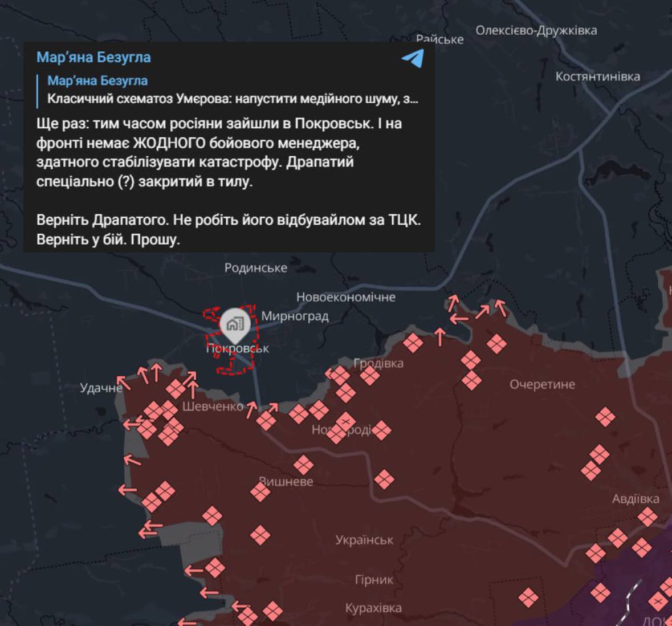
Task: Select the diamond marker just below Авдіївка label
Action: pos(647,517)
